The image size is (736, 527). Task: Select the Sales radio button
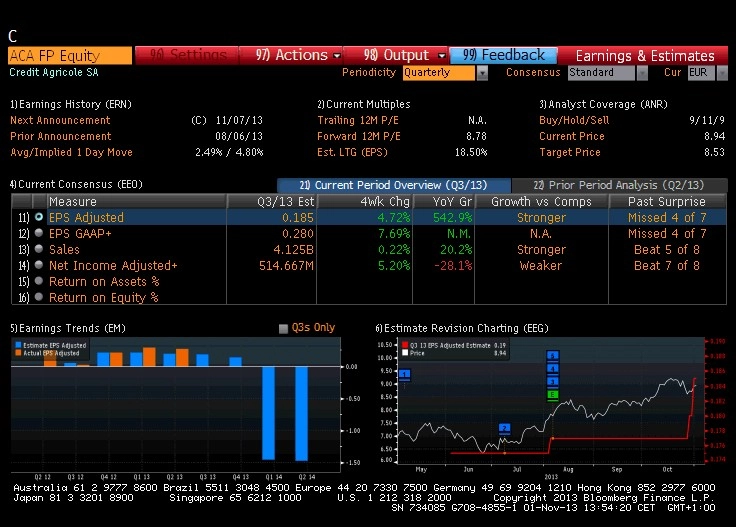click(39, 249)
